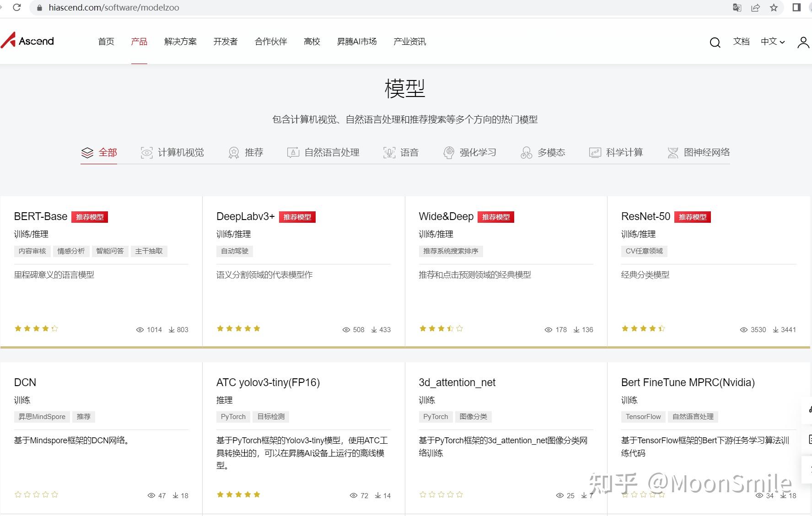Image resolution: width=812 pixels, height=516 pixels.
Task: Select the 图神经网络 category icon
Action: (672, 152)
